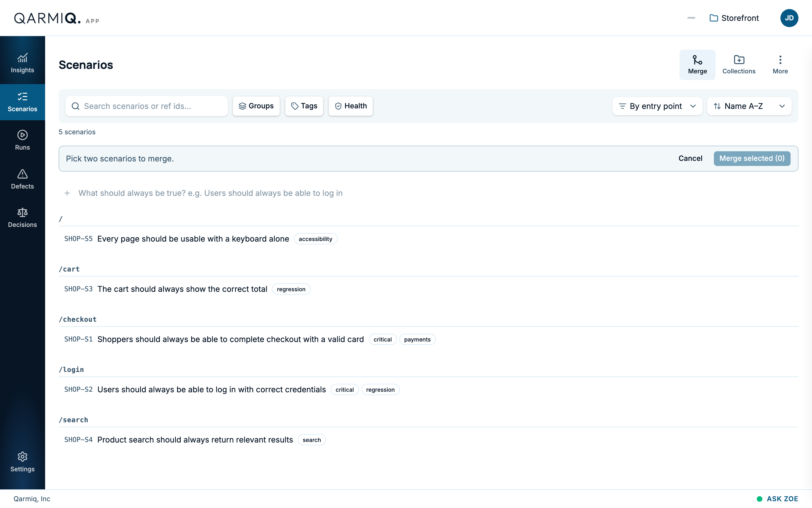Go to Scenarios in the sidebar

23,102
